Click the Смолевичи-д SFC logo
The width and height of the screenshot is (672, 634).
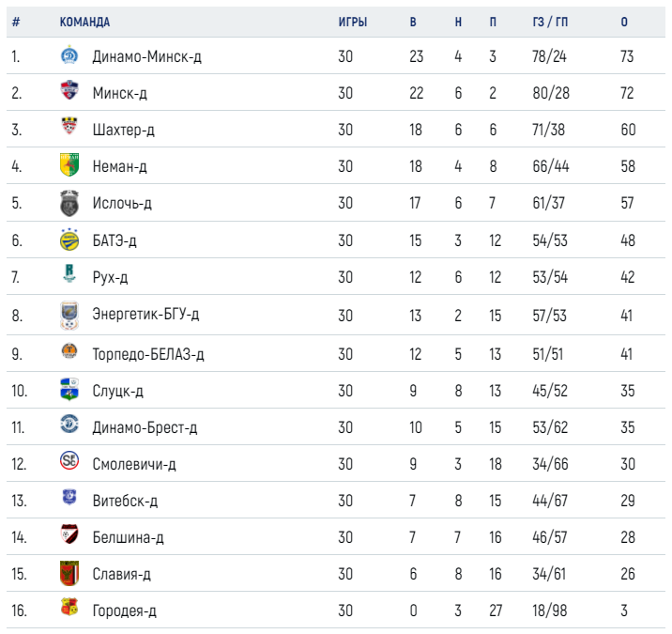point(69,464)
